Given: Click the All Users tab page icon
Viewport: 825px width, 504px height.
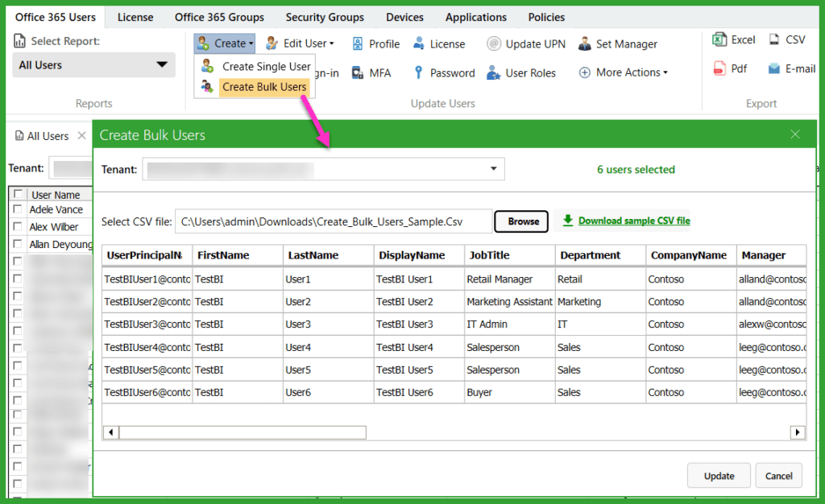Looking at the screenshot, I should click(x=19, y=135).
